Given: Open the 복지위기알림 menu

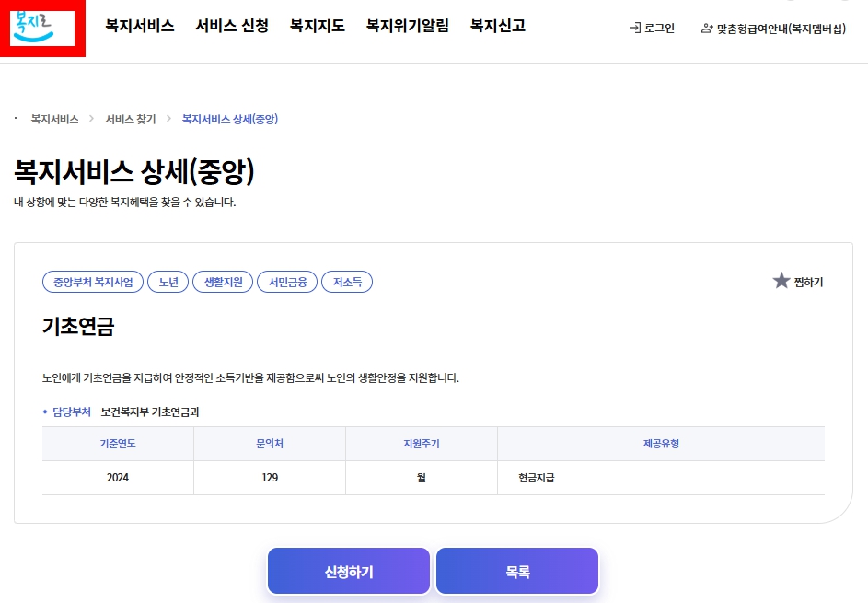Looking at the screenshot, I should [x=408, y=26].
